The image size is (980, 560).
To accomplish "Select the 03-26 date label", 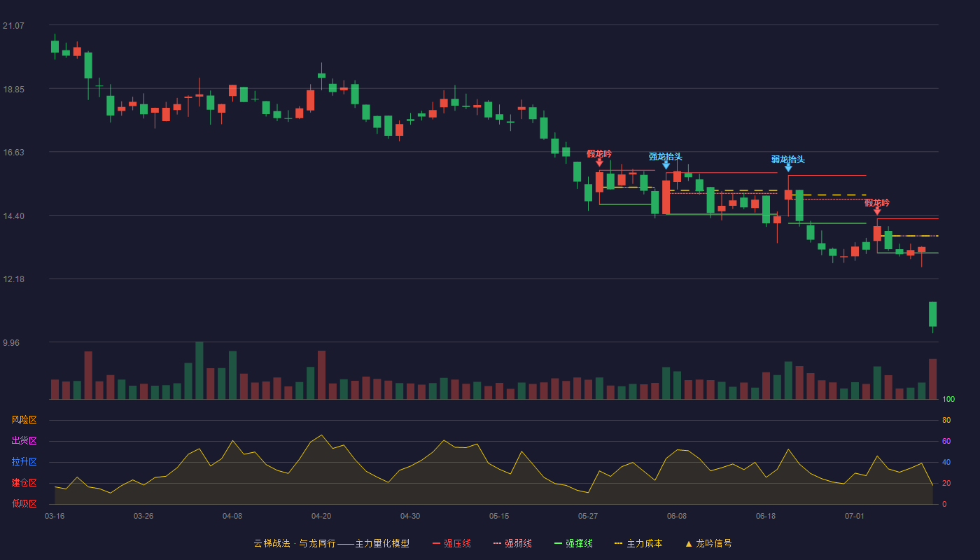I will 143,516.
